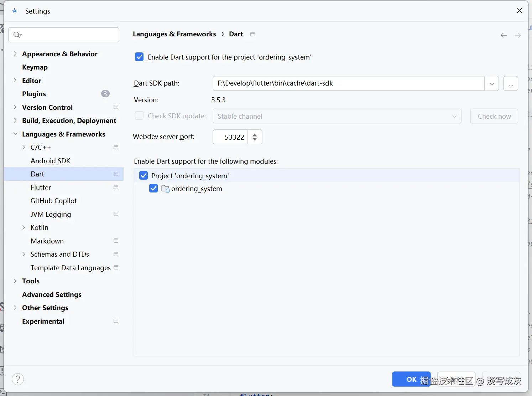Screen dimensions: 532x396
Task: Click the search magnifier icon in settings
Action: (17, 35)
